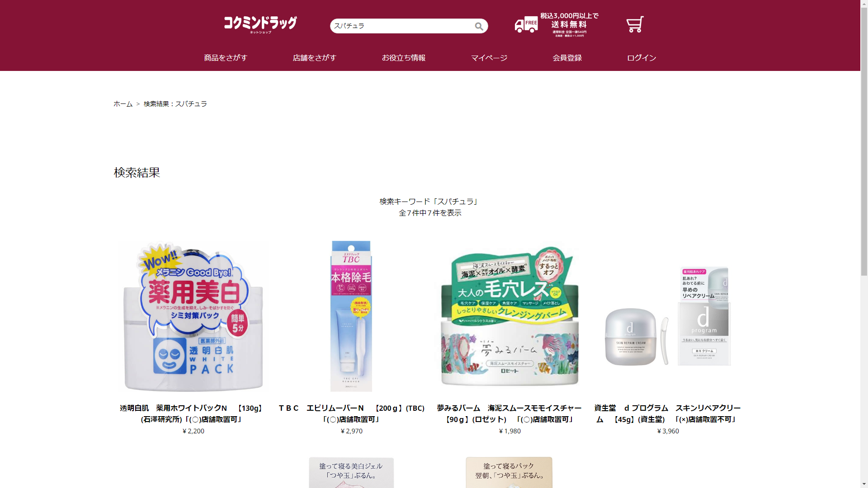Click the ログイン link
The height and width of the screenshot is (488, 868).
pyautogui.click(x=642, y=58)
